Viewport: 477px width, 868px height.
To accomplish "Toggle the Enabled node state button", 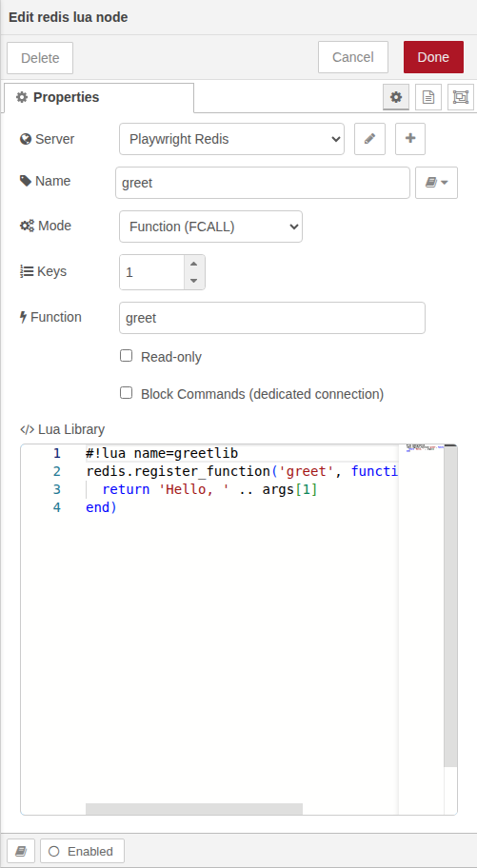I will (x=82, y=851).
